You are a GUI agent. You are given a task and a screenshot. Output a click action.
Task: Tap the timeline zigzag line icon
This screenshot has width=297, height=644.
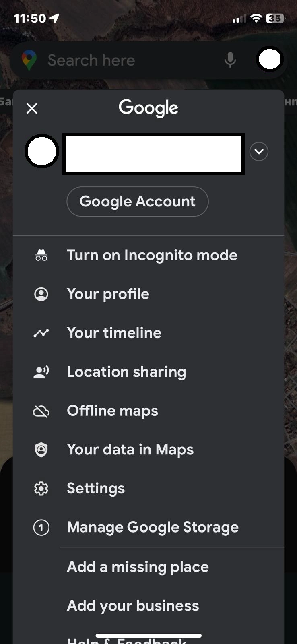[41, 333]
